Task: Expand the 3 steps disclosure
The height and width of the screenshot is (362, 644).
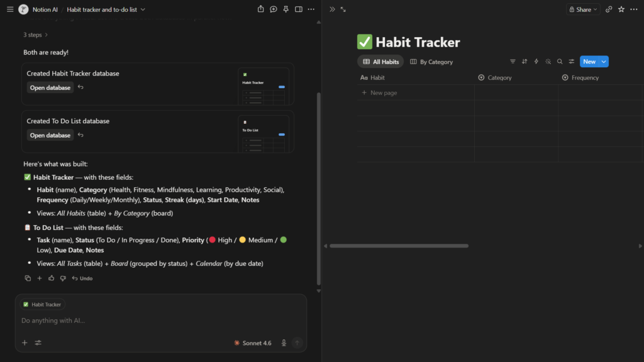Action: tap(35, 35)
